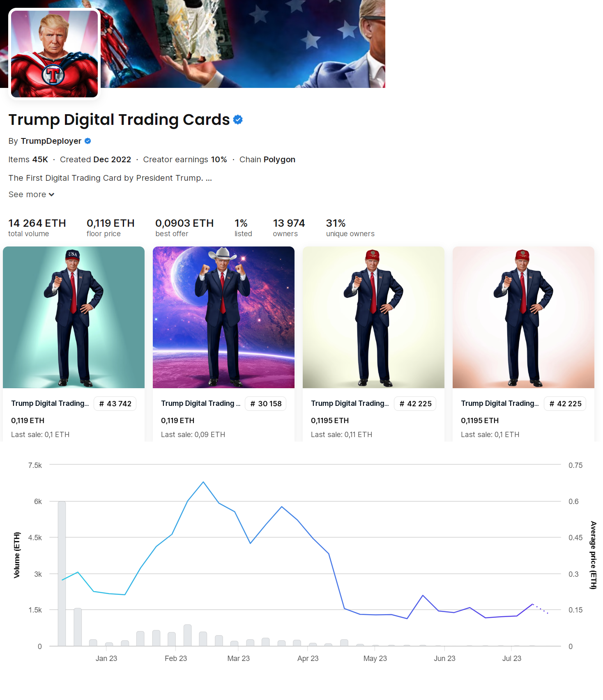The width and height of the screenshot is (603, 700).
Task: Click the "Last sale: 0,09 ETH" text
Action: 193,435
